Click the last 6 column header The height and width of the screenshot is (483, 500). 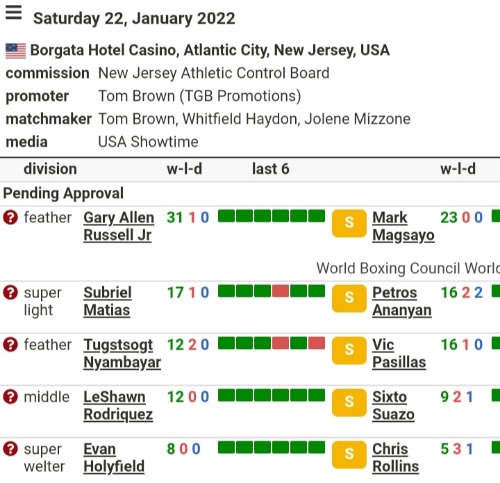pos(270,169)
